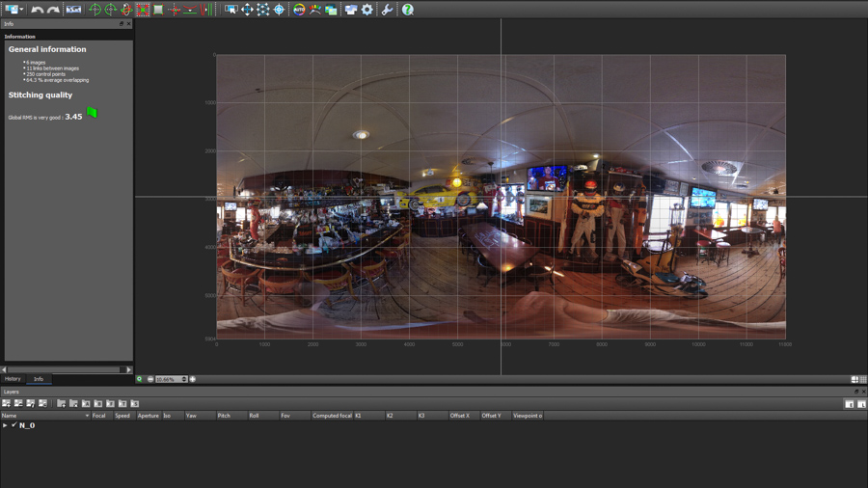This screenshot has height=488, width=868.
Task: Open the Name column dropdown arrow
Action: click(87, 416)
